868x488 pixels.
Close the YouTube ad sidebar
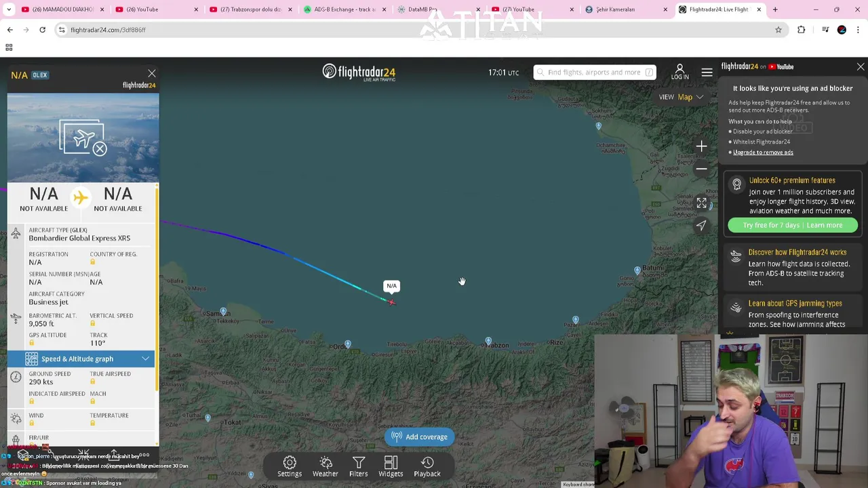tap(861, 67)
